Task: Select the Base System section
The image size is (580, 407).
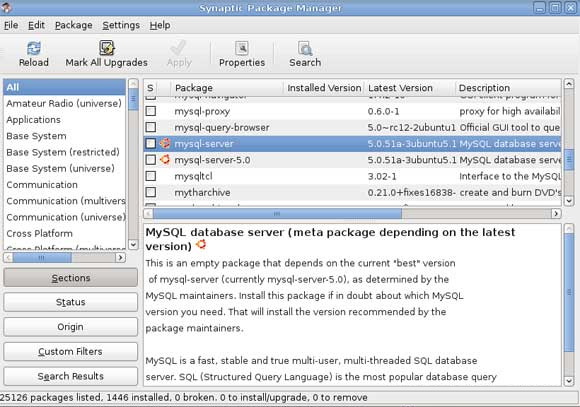Action: coord(64,136)
